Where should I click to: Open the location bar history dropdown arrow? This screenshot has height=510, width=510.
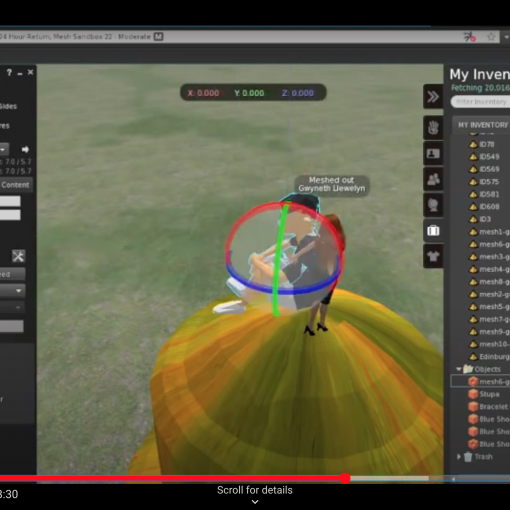click(x=506, y=37)
